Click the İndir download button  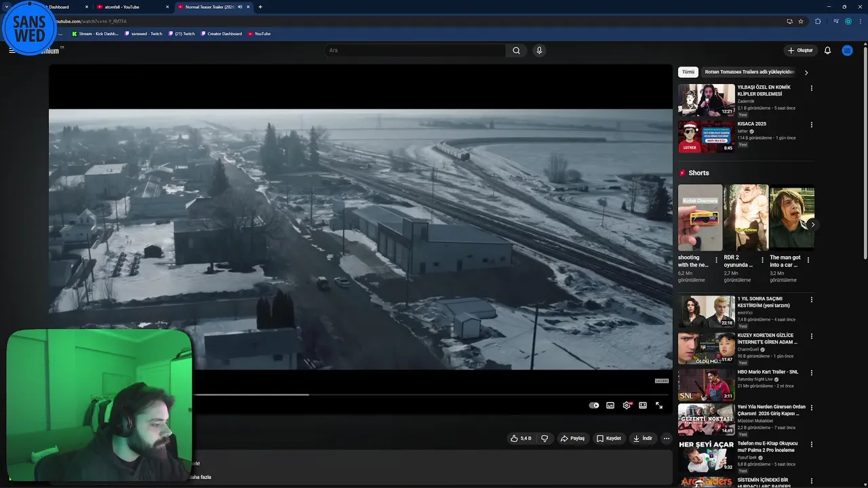click(x=643, y=439)
